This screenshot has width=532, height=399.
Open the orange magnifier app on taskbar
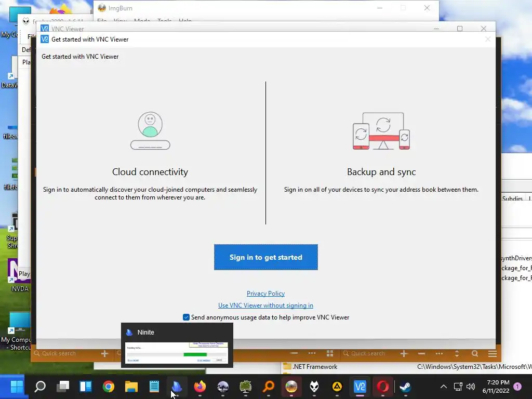[x=269, y=387]
